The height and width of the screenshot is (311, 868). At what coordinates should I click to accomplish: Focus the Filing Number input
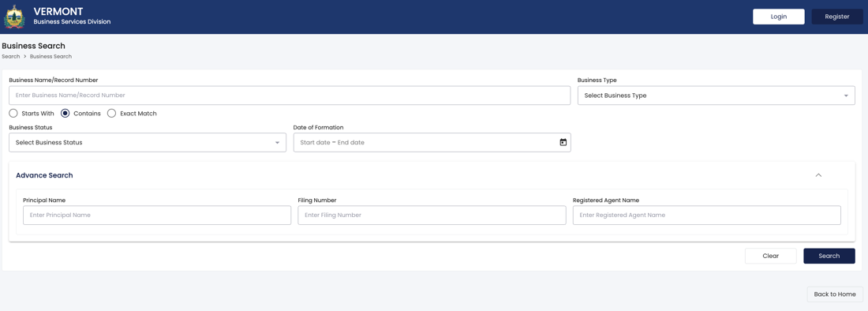pos(432,215)
